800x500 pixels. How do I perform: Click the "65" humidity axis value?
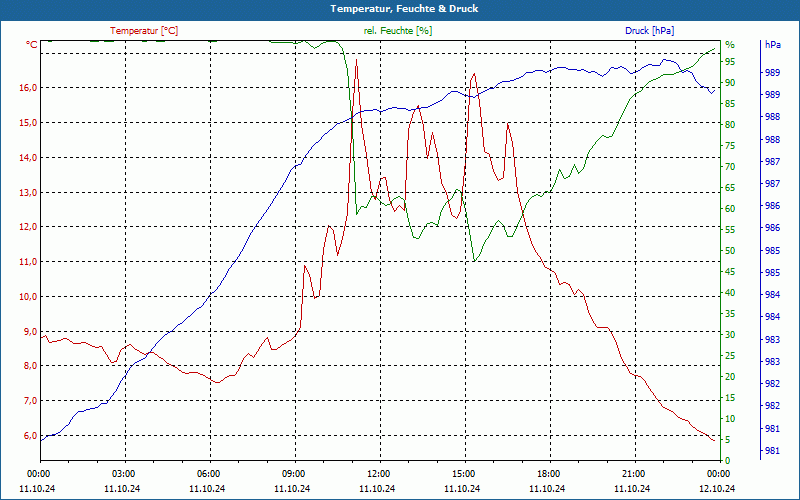[730, 188]
